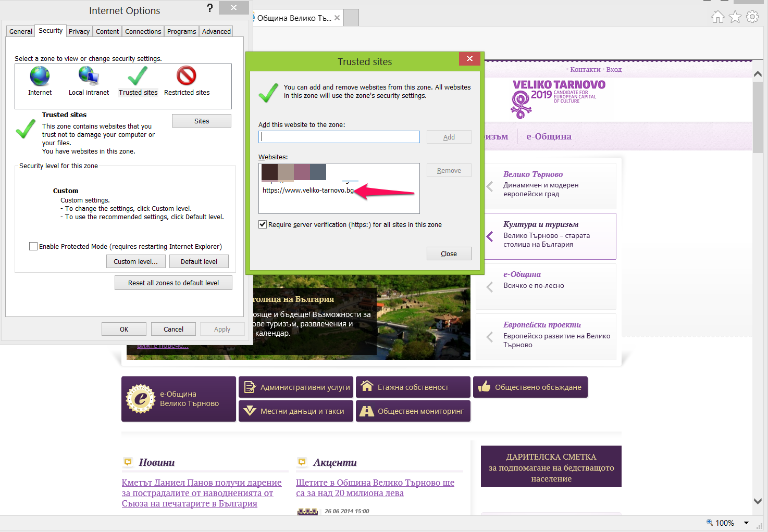Switch to the General tab
Screen dimensions: 768x532
point(21,31)
